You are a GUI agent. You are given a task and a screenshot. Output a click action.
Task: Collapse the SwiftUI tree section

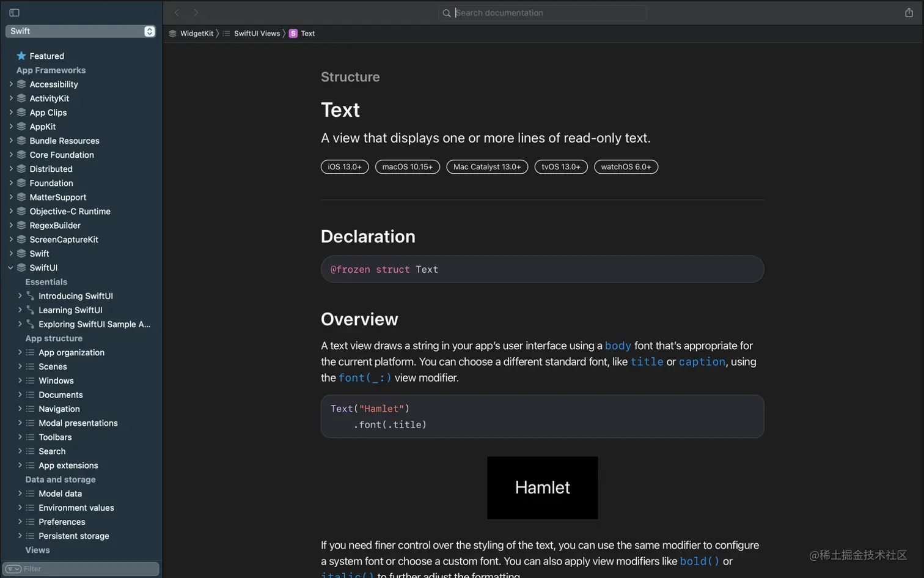pos(10,268)
